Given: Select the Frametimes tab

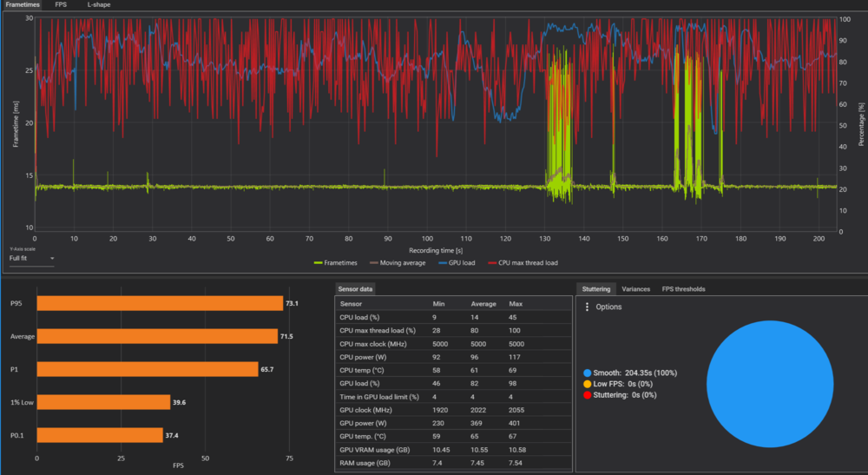Looking at the screenshot, I should point(22,5).
